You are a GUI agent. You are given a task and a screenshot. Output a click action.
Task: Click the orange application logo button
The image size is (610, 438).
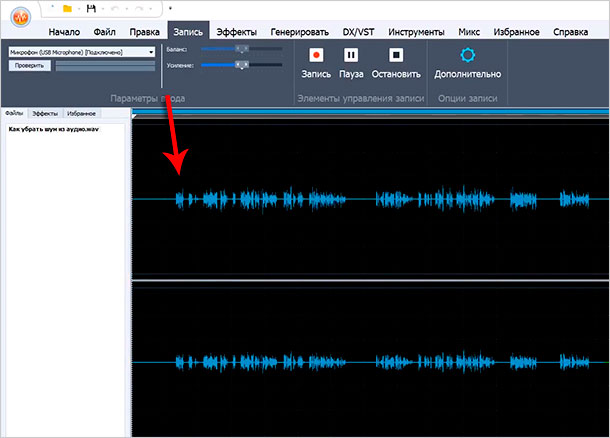pyautogui.click(x=20, y=17)
